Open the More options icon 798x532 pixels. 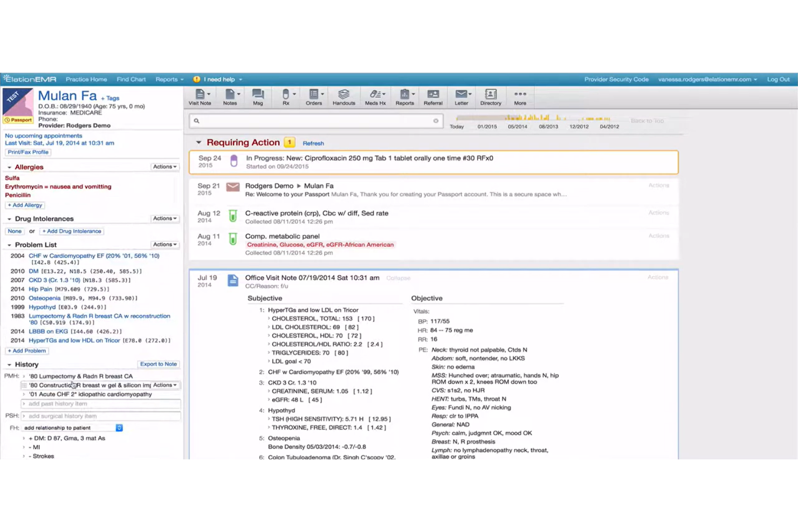point(520,98)
